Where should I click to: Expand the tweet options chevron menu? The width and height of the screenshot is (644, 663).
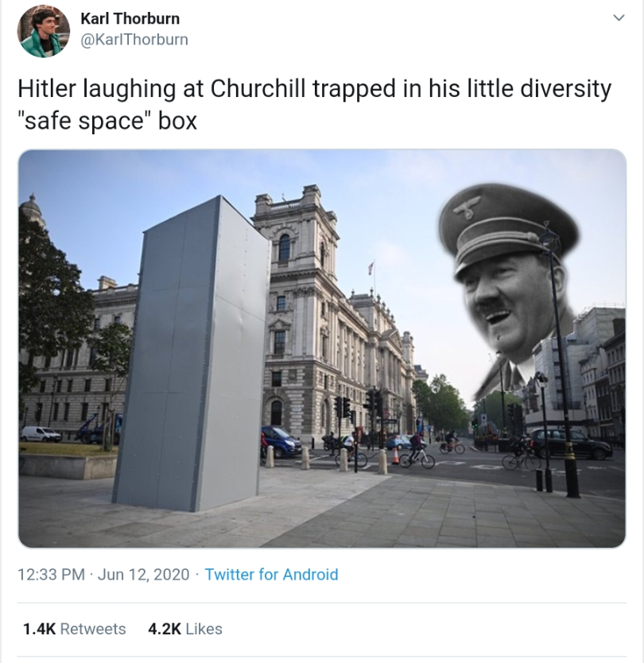click(619, 17)
